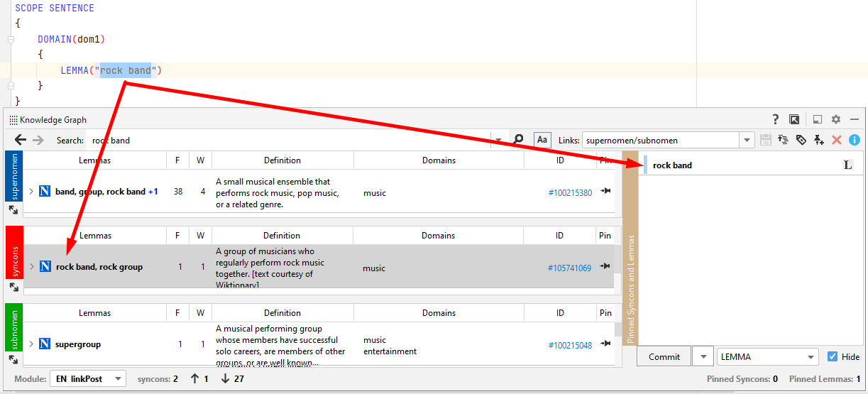Click the Commit button
868x394 pixels.
coord(664,357)
